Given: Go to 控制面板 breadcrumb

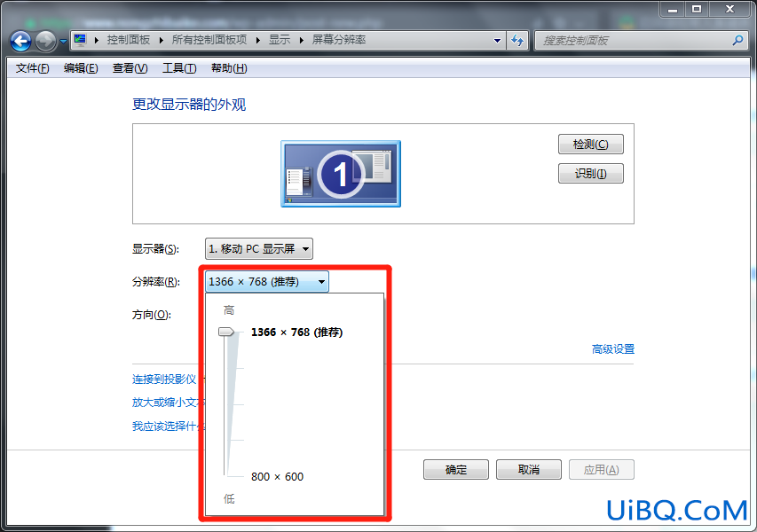Looking at the screenshot, I should tap(129, 40).
